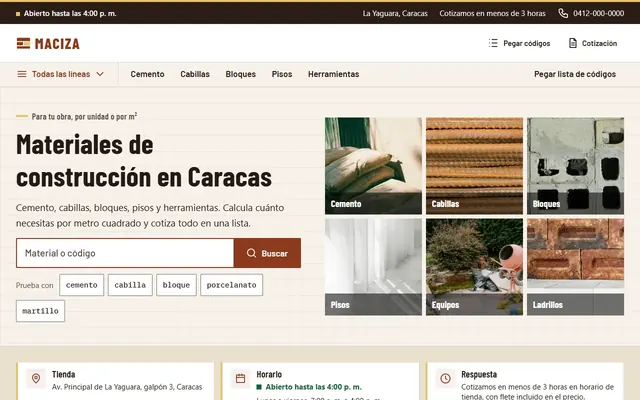Open the Herramientas menu item
Screen dimensions: 640x400
tap(333, 74)
